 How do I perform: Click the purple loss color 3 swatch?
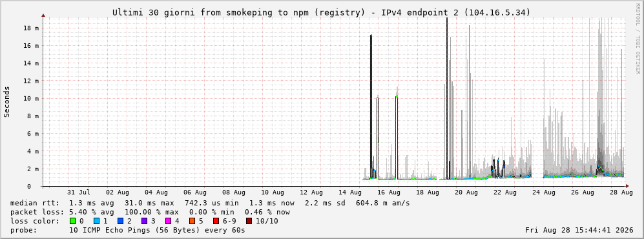(145, 221)
